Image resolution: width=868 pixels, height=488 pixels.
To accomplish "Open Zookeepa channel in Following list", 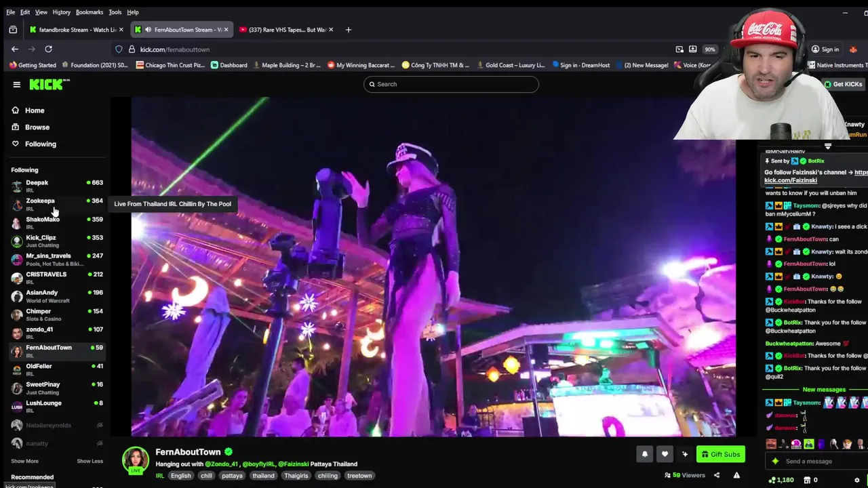I will click(x=57, y=204).
